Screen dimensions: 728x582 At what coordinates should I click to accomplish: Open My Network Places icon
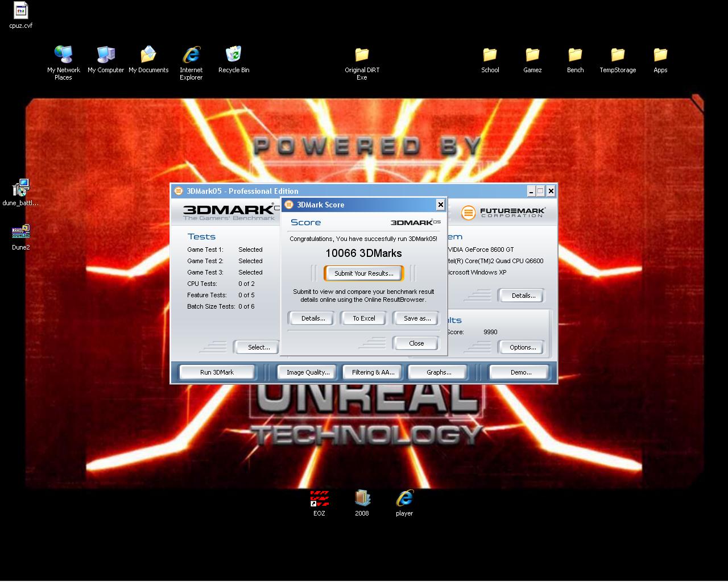click(x=63, y=55)
